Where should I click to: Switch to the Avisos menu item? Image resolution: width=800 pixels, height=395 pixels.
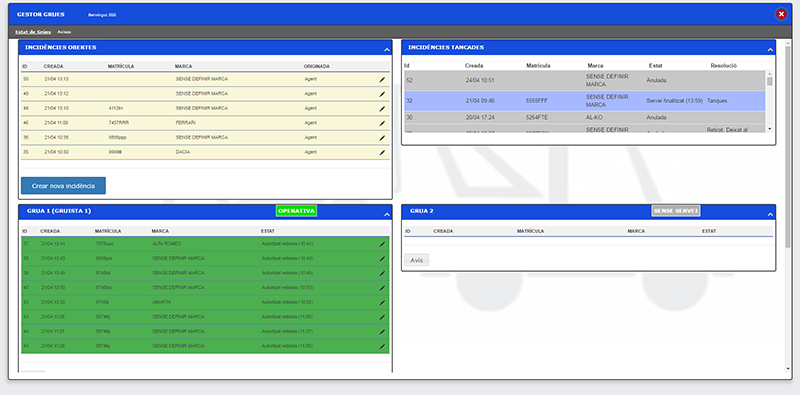pyautogui.click(x=64, y=32)
